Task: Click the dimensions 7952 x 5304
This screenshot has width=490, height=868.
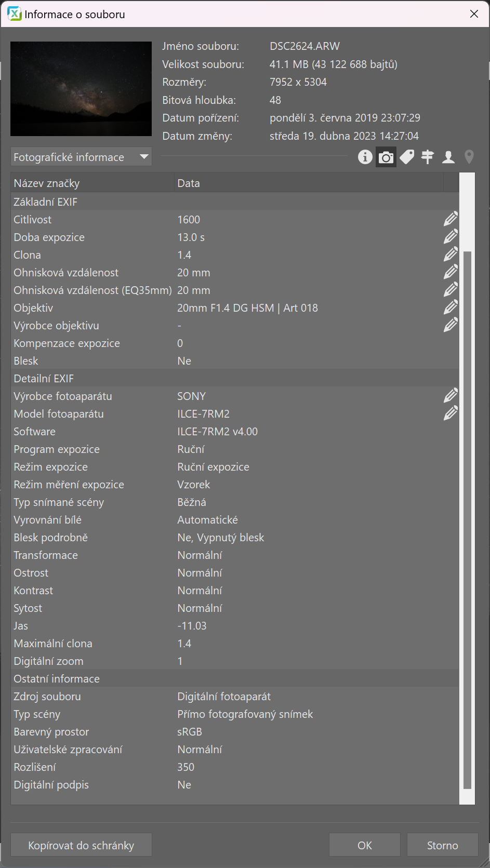Action: (x=298, y=82)
